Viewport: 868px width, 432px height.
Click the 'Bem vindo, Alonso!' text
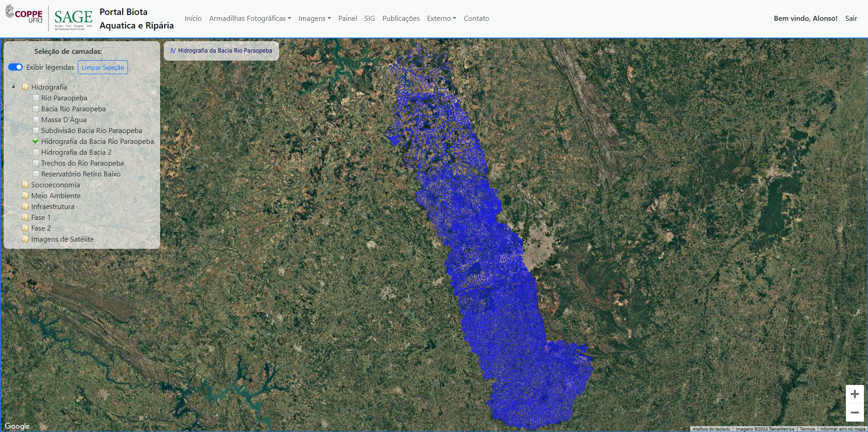(806, 19)
